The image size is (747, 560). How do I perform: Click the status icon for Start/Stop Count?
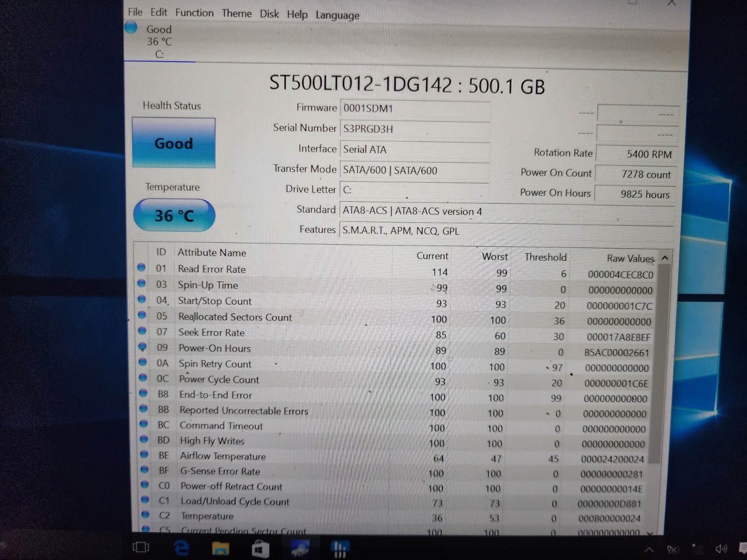tap(142, 299)
